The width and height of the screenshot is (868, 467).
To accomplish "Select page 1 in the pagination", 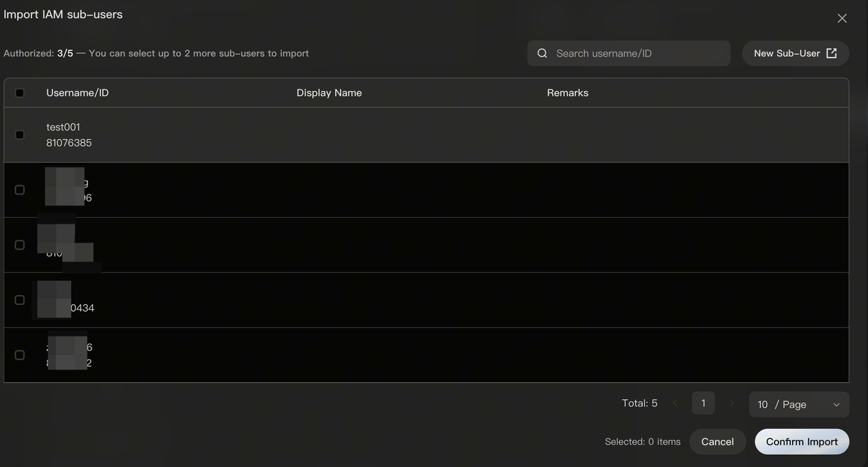I will pos(703,403).
